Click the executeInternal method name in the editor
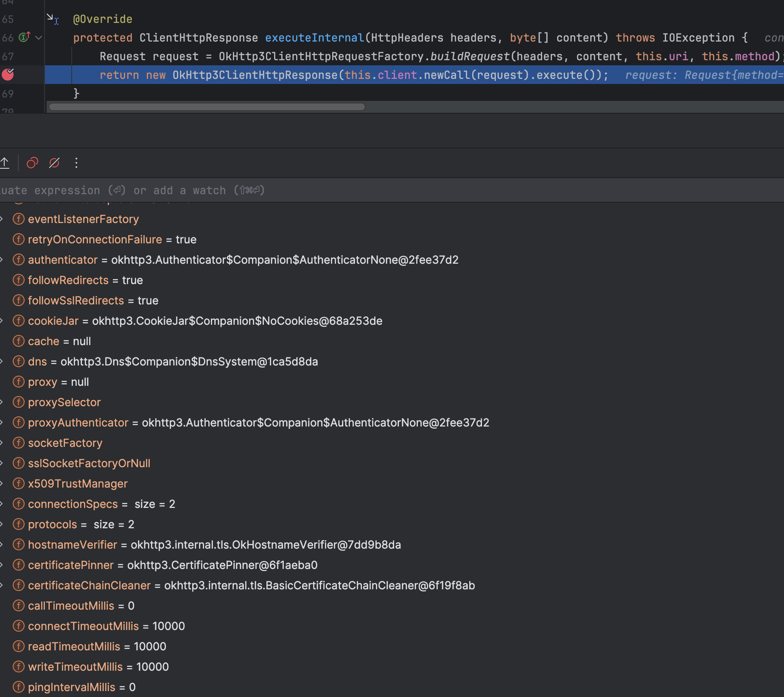This screenshot has width=784, height=697. (x=314, y=38)
